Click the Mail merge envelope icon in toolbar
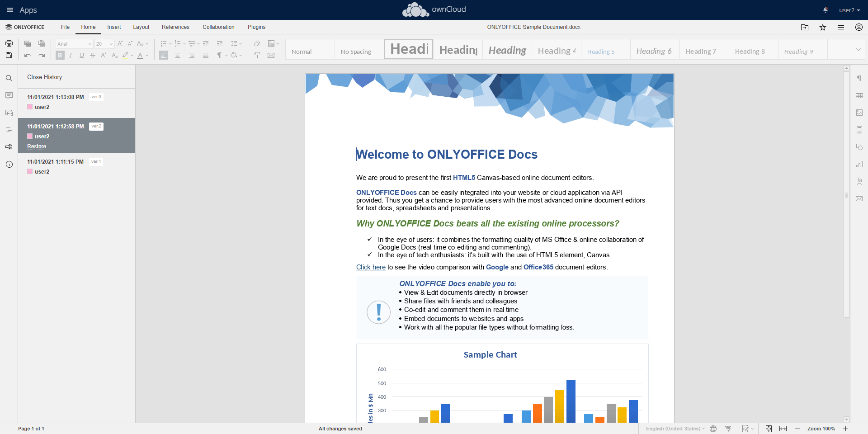Viewport: 868px width, 434px height. click(x=271, y=55)
